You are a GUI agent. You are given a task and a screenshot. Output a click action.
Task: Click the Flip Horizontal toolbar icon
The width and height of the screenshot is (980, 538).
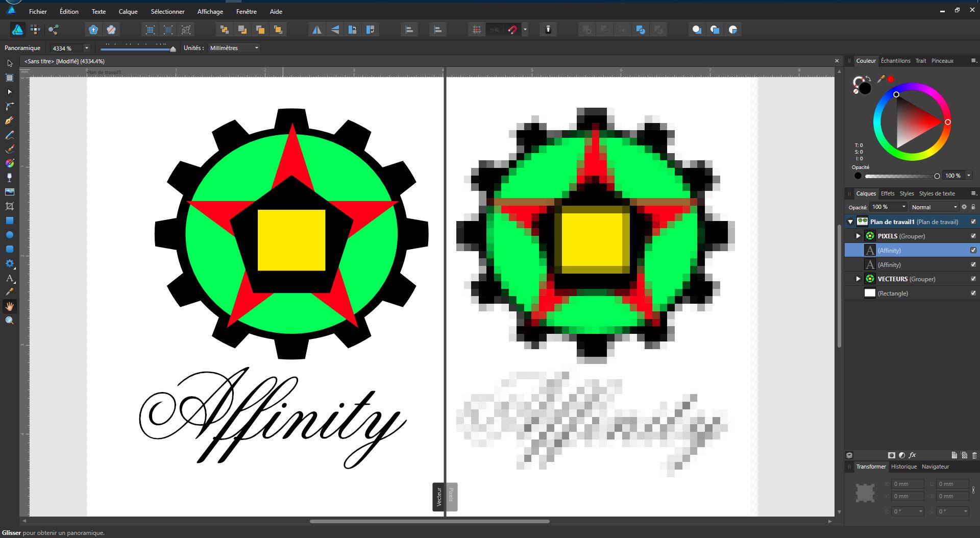[x=317, y=30]
